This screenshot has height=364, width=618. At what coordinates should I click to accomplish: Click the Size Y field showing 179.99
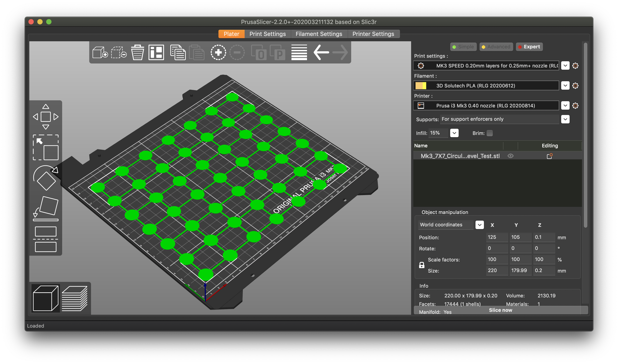tap(520, 270)
